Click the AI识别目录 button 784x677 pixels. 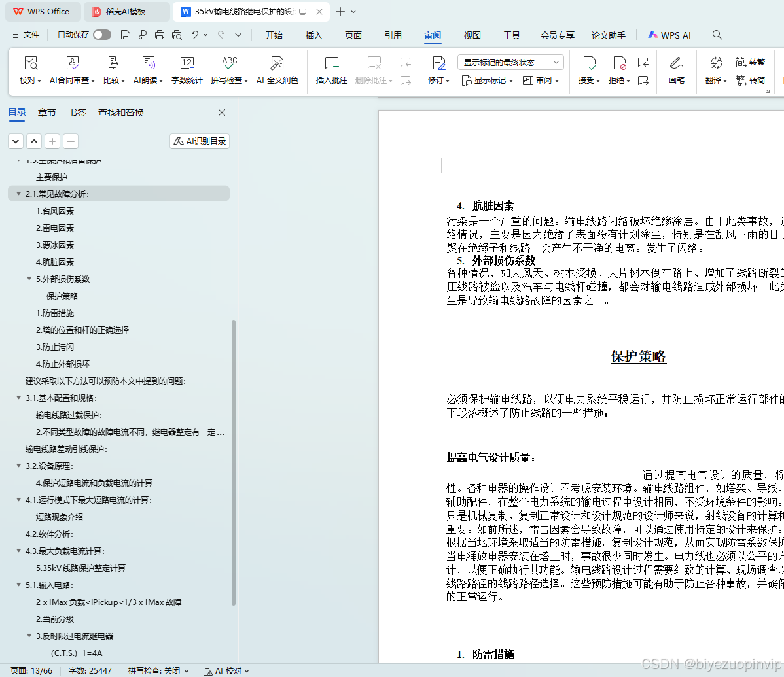200,141
